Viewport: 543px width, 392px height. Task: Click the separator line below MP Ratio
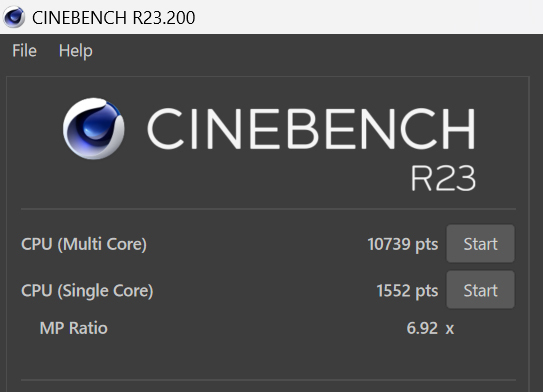268,380
